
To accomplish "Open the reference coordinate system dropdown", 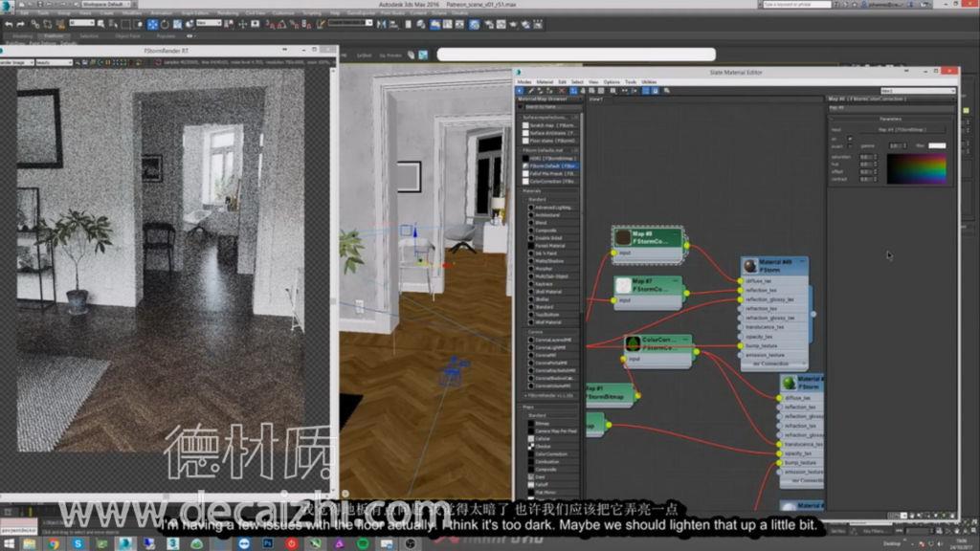I will click(209, 23).
